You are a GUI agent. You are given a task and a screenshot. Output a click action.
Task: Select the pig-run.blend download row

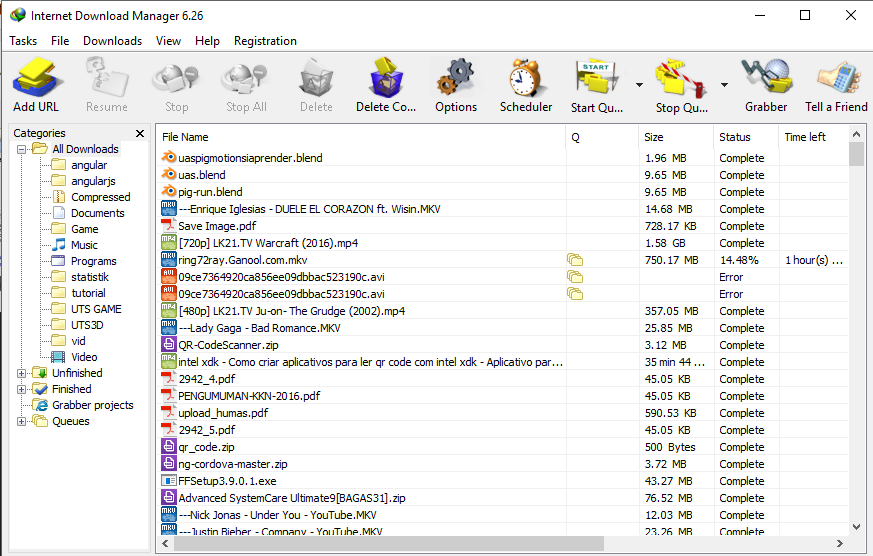click(x=503, y=192)
